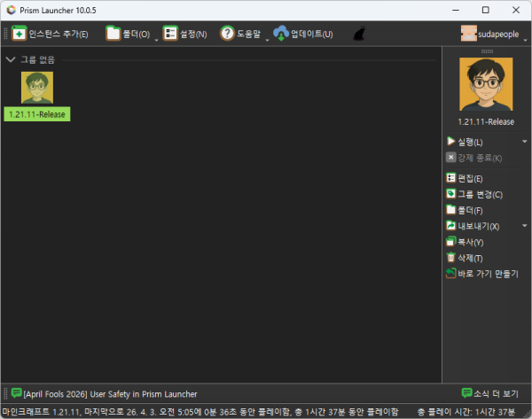Select the 1.21.11-Release instance thumbnail
This screenshot has width=532, height=419.
[x=36, y=88]
